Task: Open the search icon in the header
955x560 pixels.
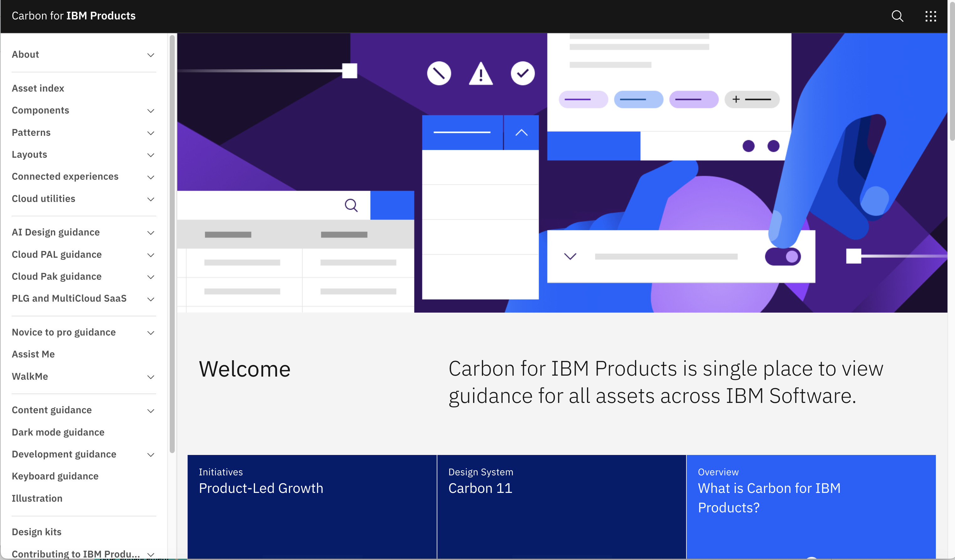Action: pos(897,16)
